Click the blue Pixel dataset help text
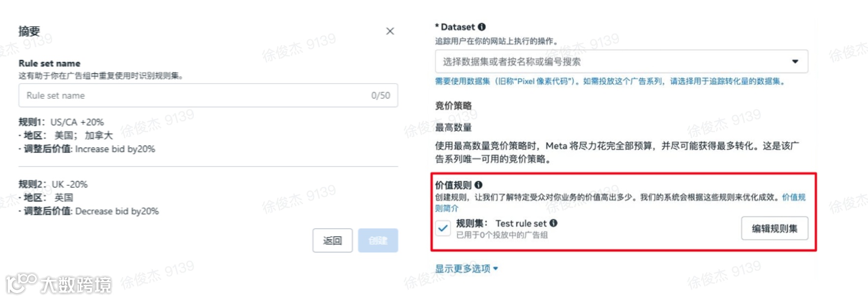This screenshot has width=868, height=299. [611, 81]
